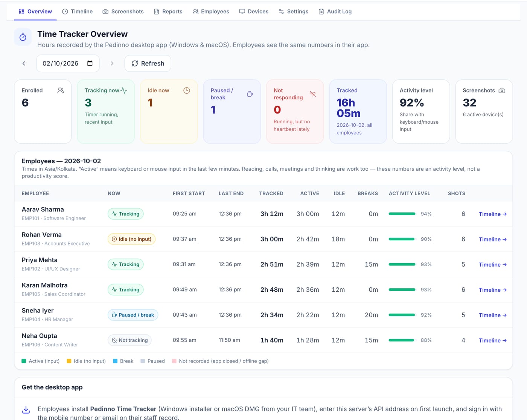Click the Activity level 92% summary card
The width and height of the screenshot is (527, 420).
[x=421, y=111]
